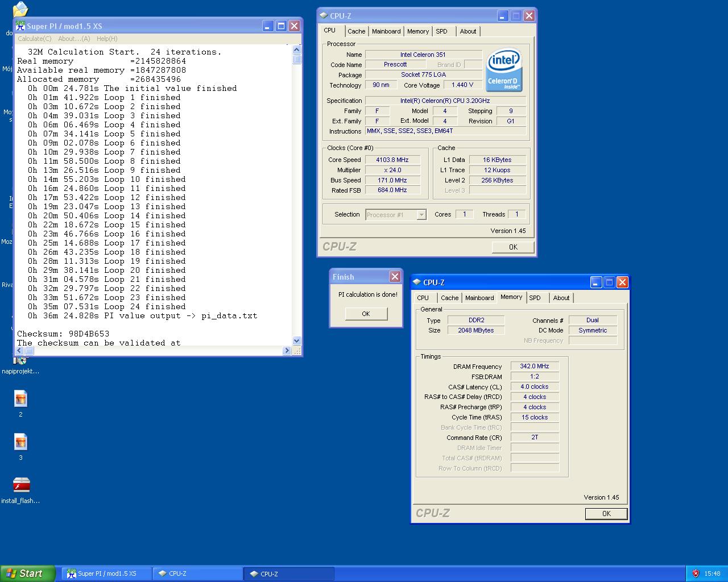Click CPU-Z Memory window title icon

click(x=417, y=282)
